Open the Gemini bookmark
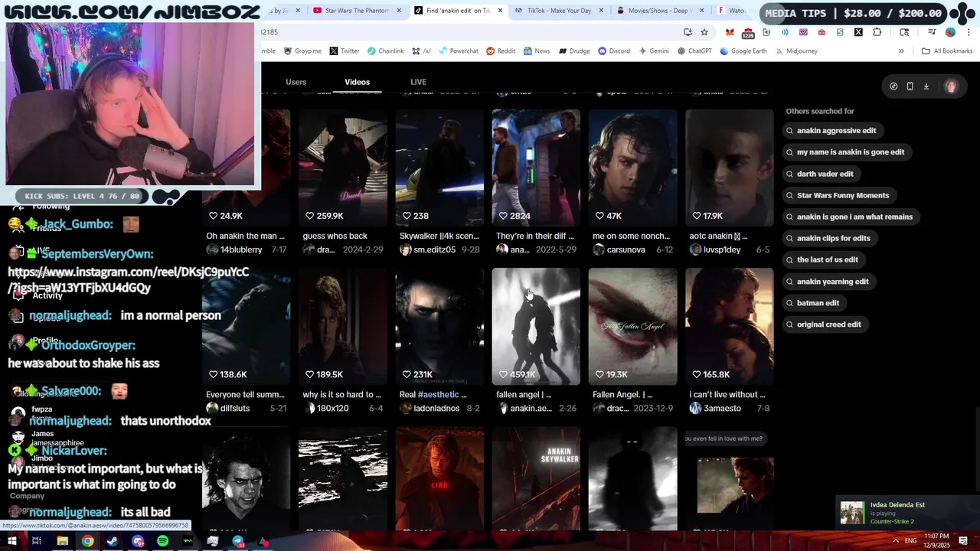This screenshot has height=551, width=980. pos(653,51)
